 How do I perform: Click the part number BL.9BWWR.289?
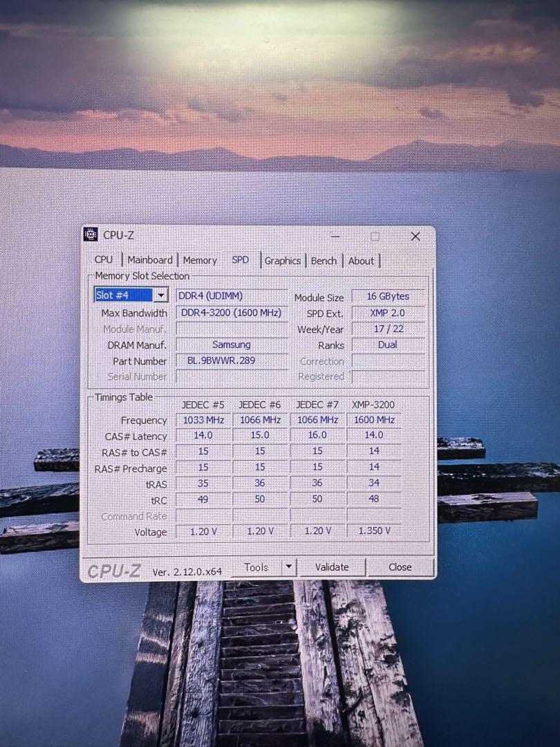(232, 360)
